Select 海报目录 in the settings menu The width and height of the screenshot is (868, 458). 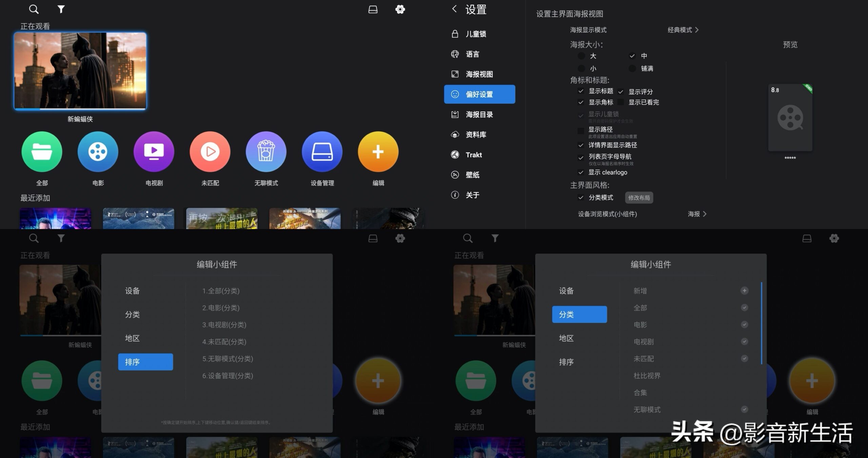point(479,115)
